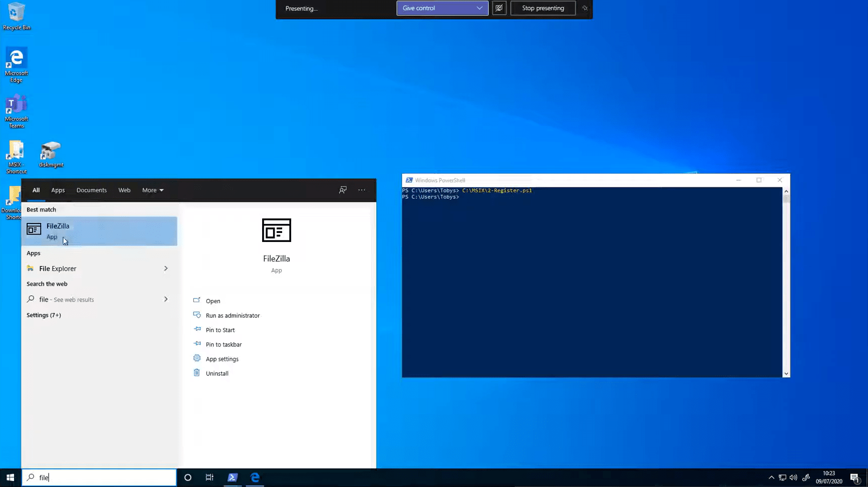Click the PowerShell scrollbar up arrow
868x487 pixels.
[x=786, y=191]
